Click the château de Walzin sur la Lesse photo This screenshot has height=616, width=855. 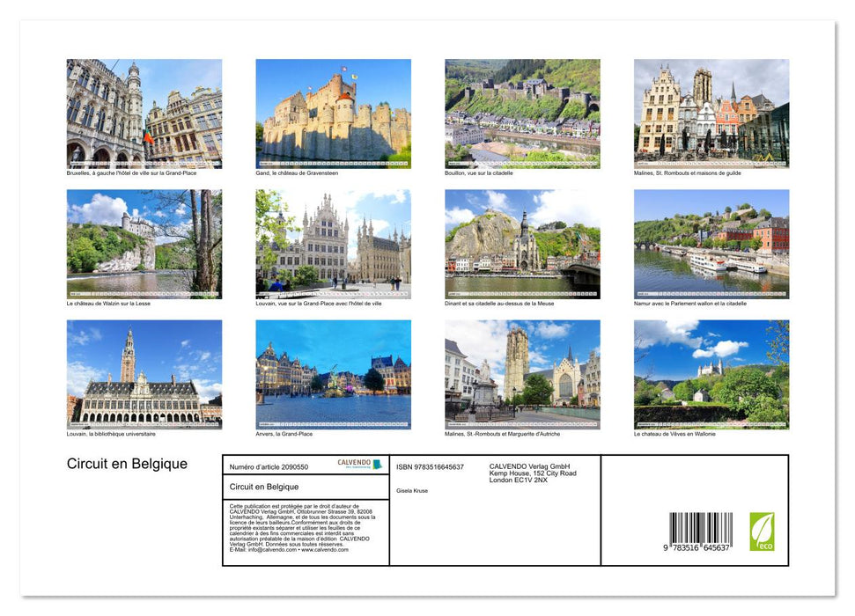pos(143,244)
